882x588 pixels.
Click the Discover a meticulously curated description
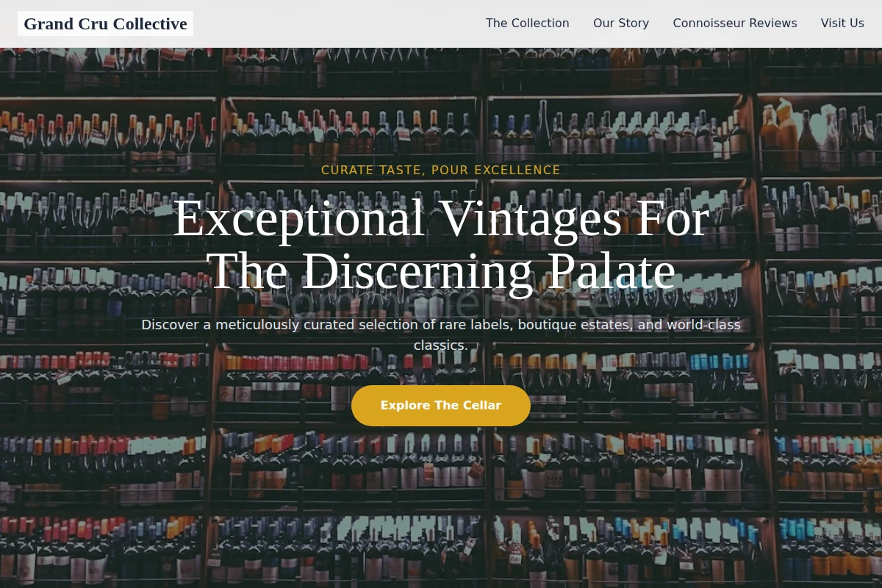(441, 335)
